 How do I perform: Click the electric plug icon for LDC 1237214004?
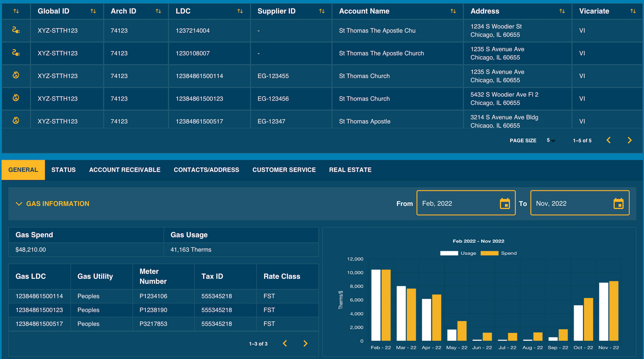pyautogui.click(x=16, y=30)
